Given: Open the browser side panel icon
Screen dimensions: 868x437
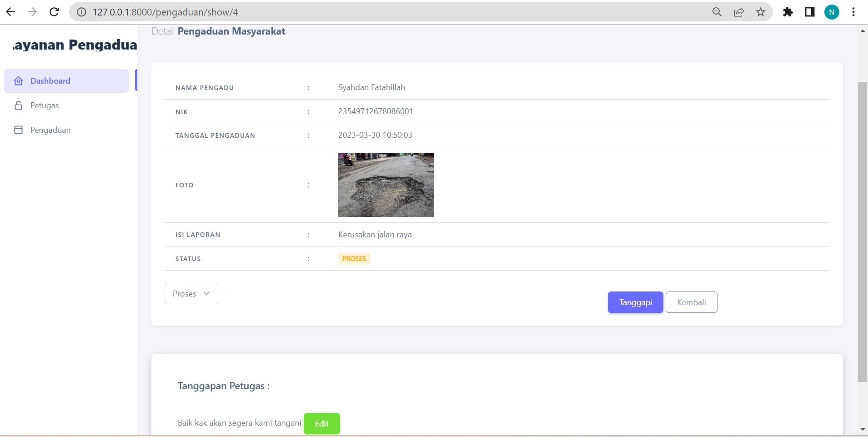Looking at the screenshot, I should (810, 12).
